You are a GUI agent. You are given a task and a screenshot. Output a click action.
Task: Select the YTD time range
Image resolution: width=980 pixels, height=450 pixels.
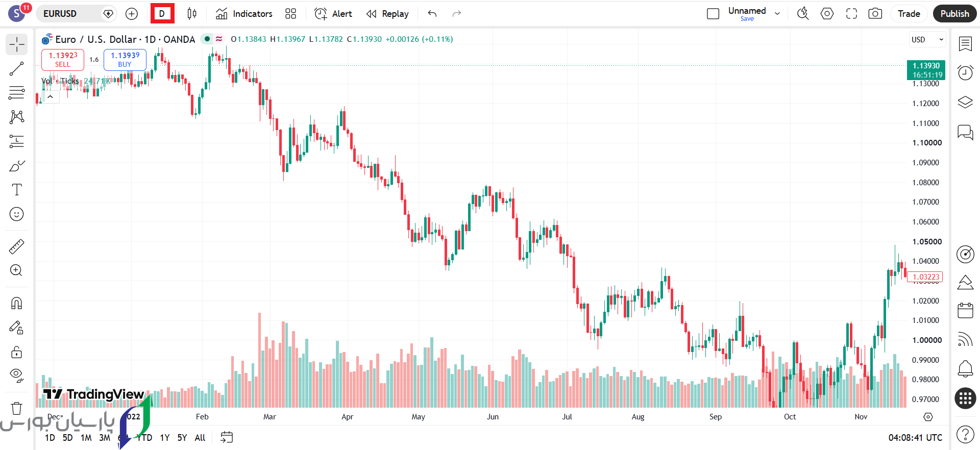pos(144,438)
